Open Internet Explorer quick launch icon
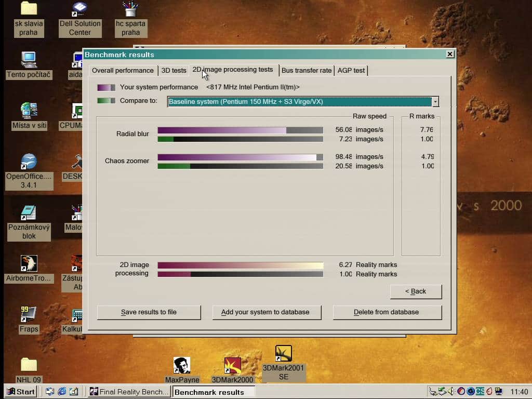532x399 pixels. [62, 392]
